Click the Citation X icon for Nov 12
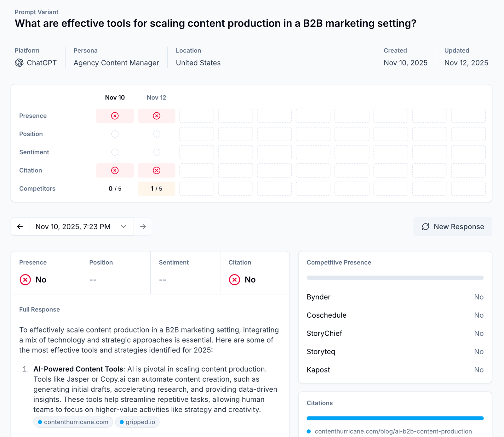This screenshot has height=437, width=504. pyautogui.click(x=157, y=170)
